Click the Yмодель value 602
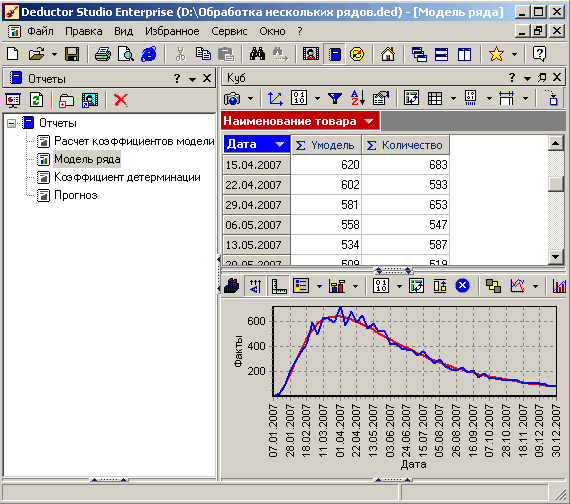 [x=326, y=185]
